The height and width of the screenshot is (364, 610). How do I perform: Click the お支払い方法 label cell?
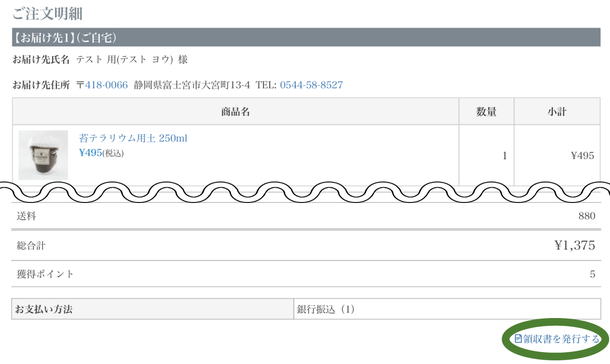click(44, 309)
